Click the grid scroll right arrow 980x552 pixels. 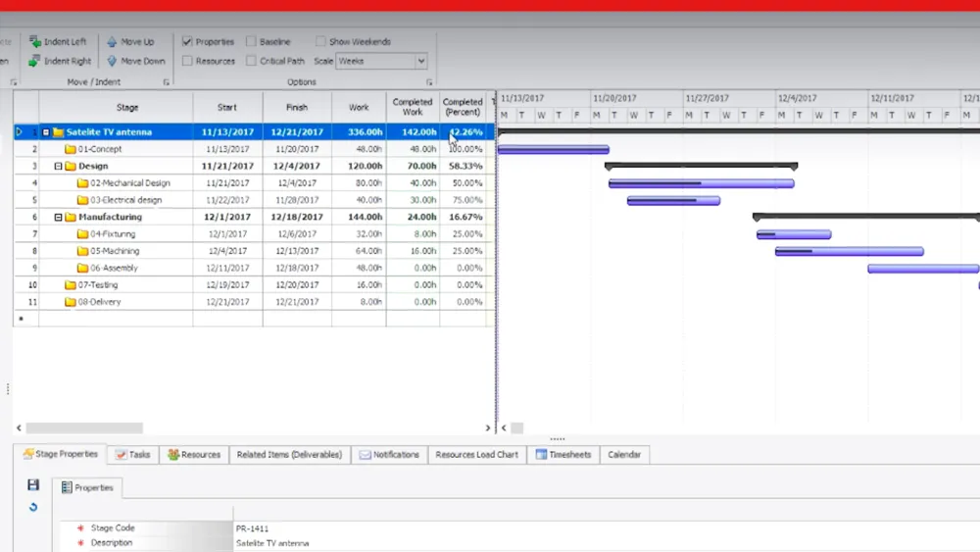(487, 428)
